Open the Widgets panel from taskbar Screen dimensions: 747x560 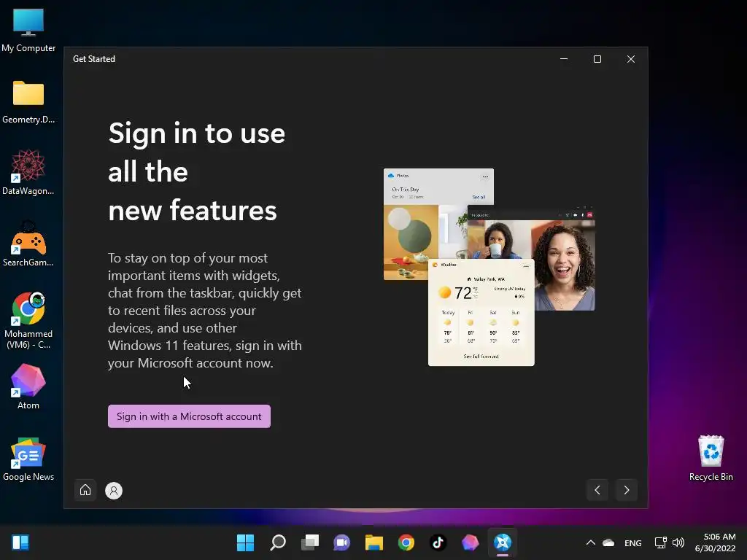click(20, 542)
